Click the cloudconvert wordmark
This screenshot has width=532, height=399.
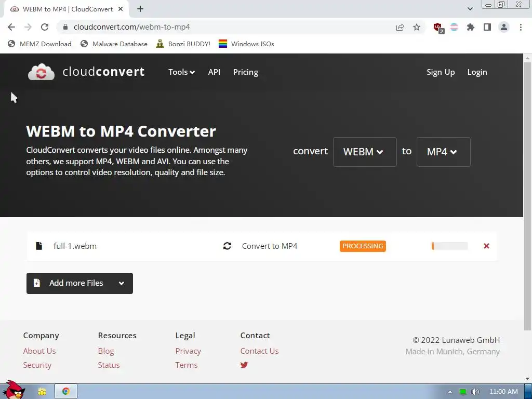point(103,72)
